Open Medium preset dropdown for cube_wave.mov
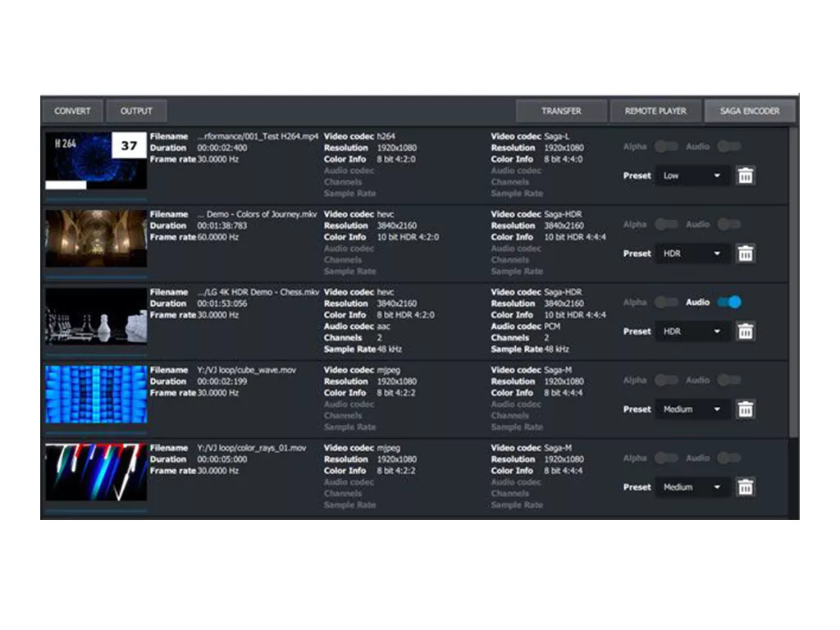Image resolution: width=840 pixels, height=630 pixels. click(x=692, y=409)
